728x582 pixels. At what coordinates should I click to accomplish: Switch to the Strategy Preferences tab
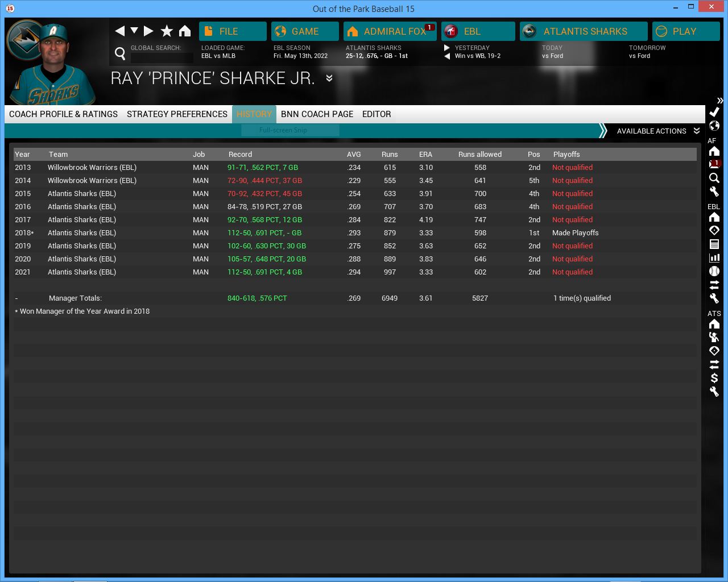(x=177, y=114)
